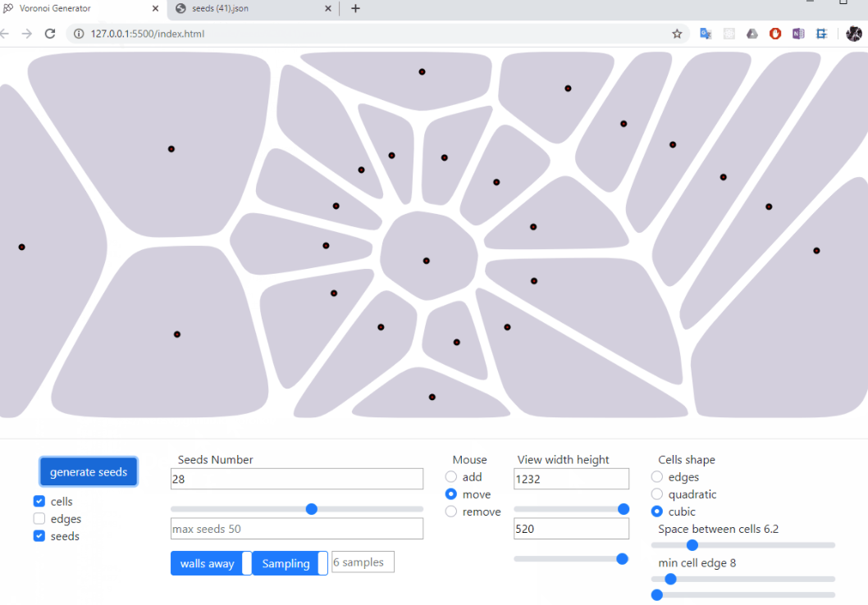868x605 pixels.
Task: Select the remove mouse option
Action: coord(450,511)
